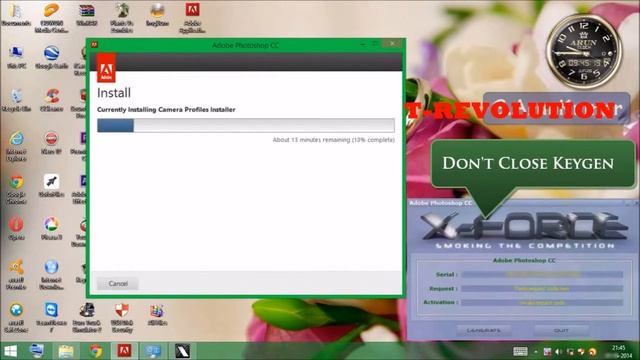Image resolution: width=640 pixels, height=360 pixels.
Task: Open the red-white shield security desktop icon
Action: [x=122, y=318]
